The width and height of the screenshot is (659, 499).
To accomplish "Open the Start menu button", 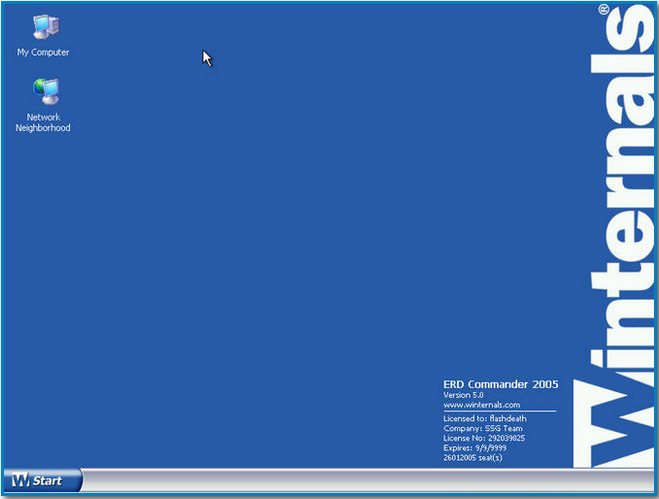I will coord(42,480).
